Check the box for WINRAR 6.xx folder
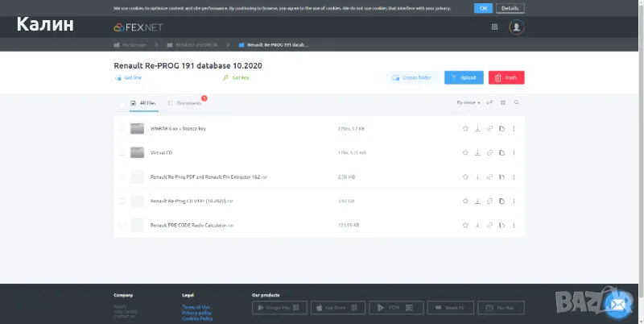644x324 pixels. [x=122, y=128]
